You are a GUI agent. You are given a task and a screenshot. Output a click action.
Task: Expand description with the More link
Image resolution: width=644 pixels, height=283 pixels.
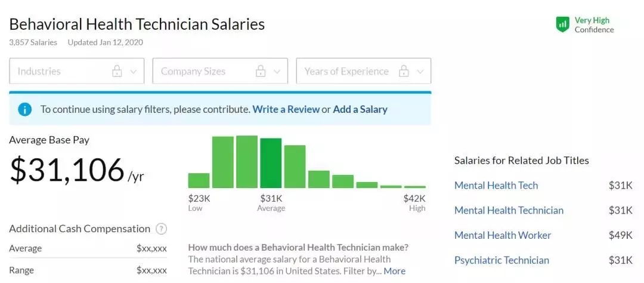[x=394, y=271]
